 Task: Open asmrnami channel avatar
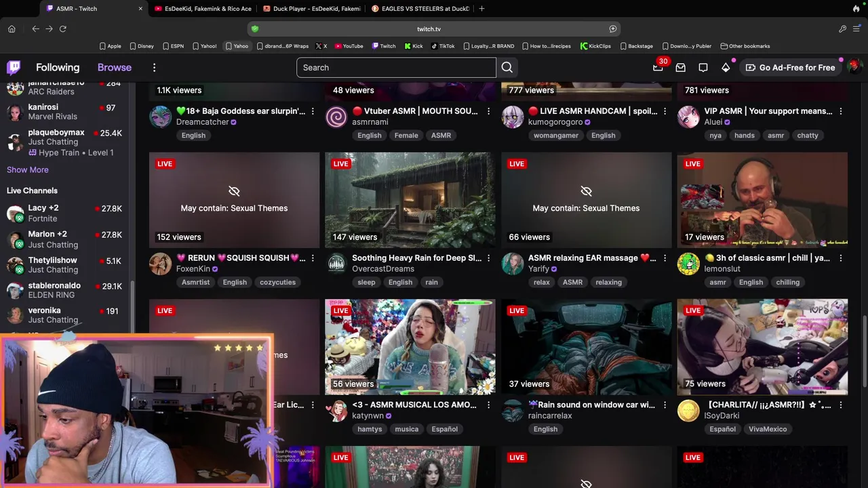(x=336, y=117)
